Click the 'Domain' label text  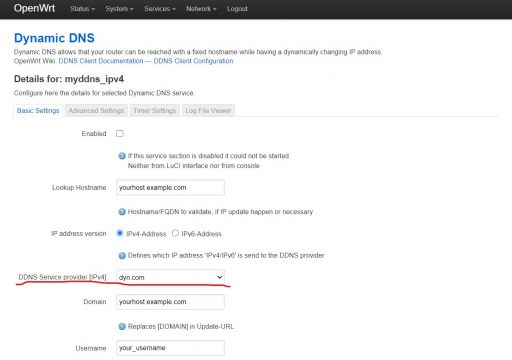pos(95,302)
